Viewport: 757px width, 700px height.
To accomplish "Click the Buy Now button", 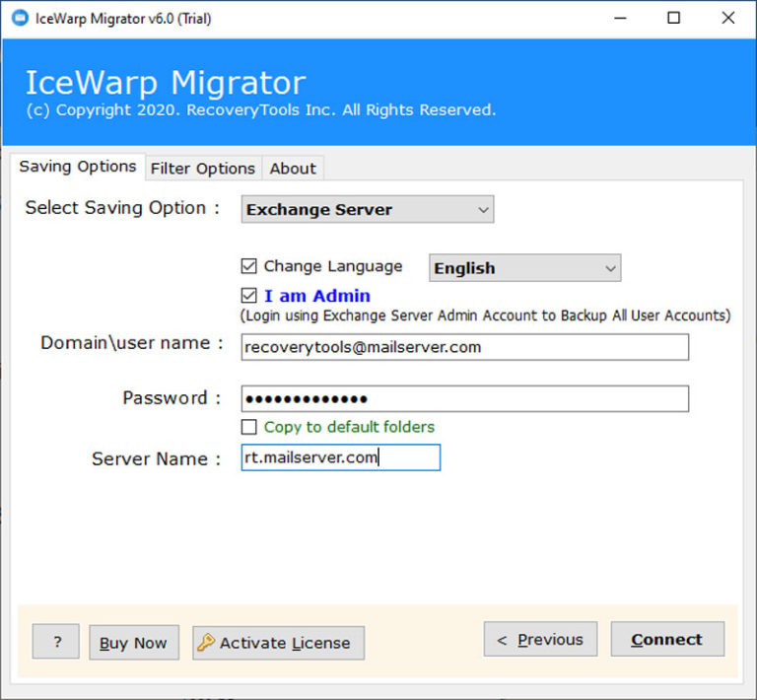I will 134,643.
